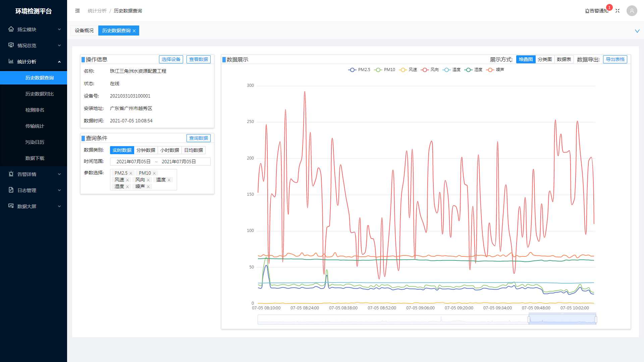Image resolution: width=644 pixels, height=362 pixels.
Task: Collapse 统计分析 menu
Action: 59,62
